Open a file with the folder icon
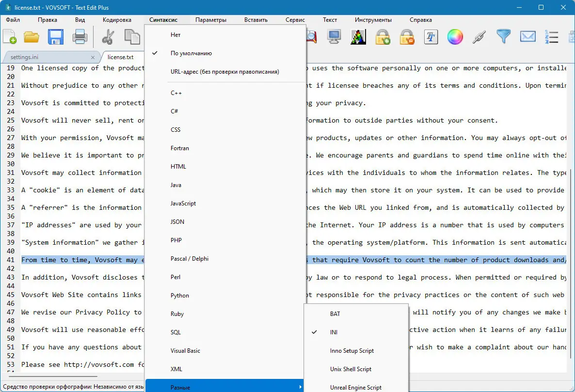The width and height of the screenshot is (575, 392). (32, 37)
